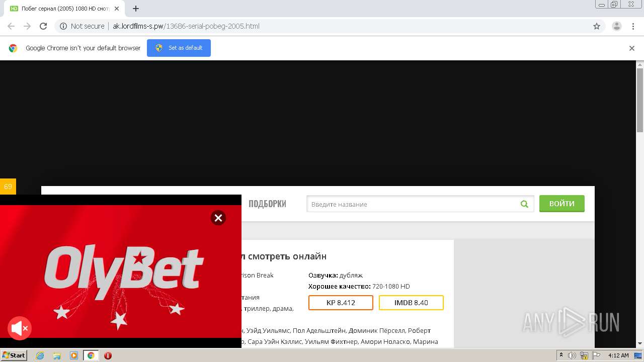Screen dimensions: 644x362
Task: Click the Set as default button
Action: pos(179,48)
